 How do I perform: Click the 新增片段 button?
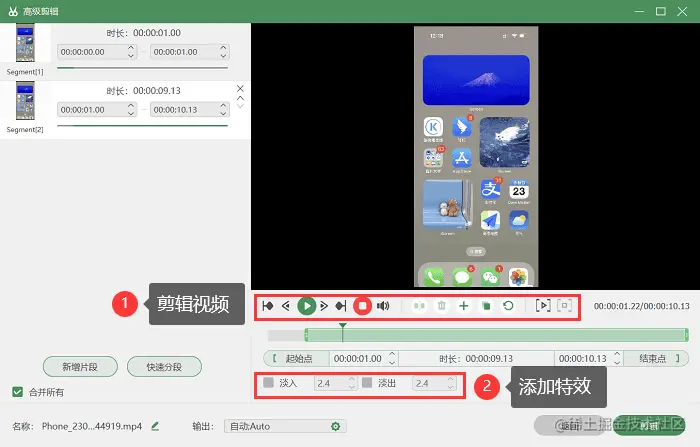click(80, 367)
